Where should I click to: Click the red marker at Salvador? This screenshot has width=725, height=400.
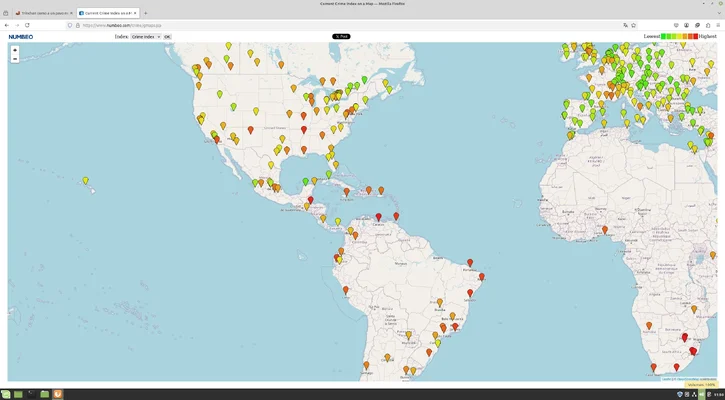coord(470,293)
